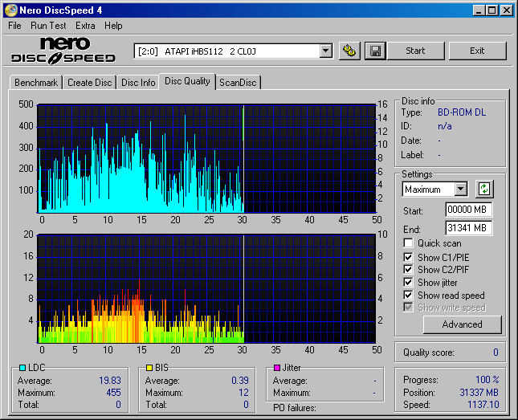Click the disabled Show write speed checkbox
Image resolution: width=518 pixels, height=420 pixels.
[408, 308]
